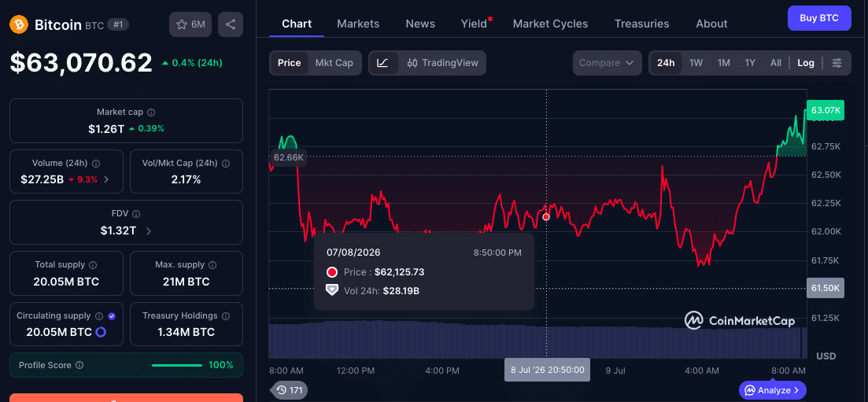Click the Bitcoin orange logo icon
This screenshot has width=868, height=402.
[19, 24]
